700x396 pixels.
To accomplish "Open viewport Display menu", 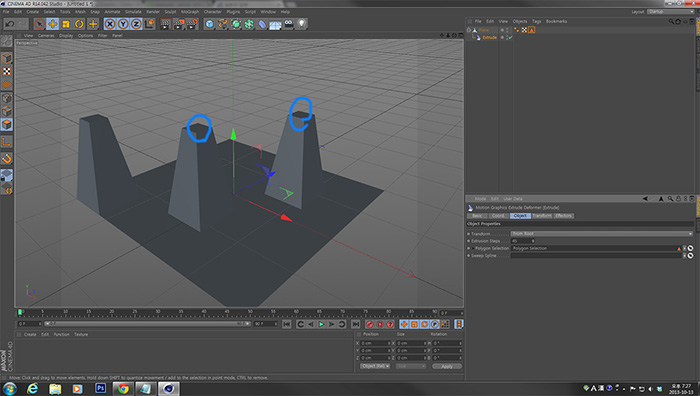I will (x=66, y=35).
